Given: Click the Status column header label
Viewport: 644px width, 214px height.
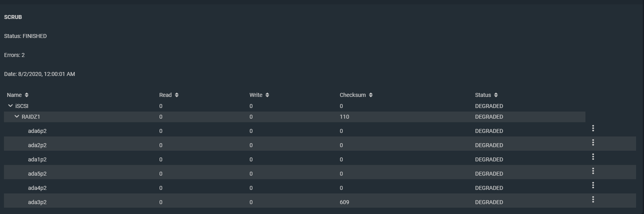Looking at the screenshot, I should coord(483,95).
